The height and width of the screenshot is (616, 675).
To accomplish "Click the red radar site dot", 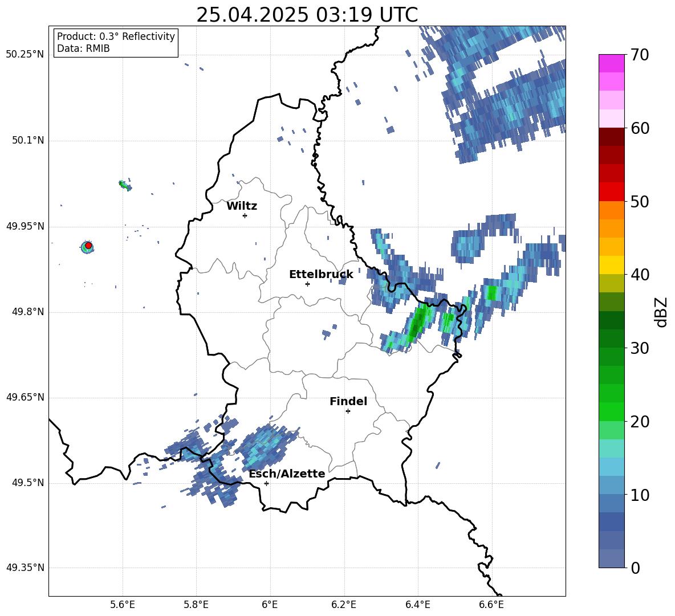I will coord(88,245).
